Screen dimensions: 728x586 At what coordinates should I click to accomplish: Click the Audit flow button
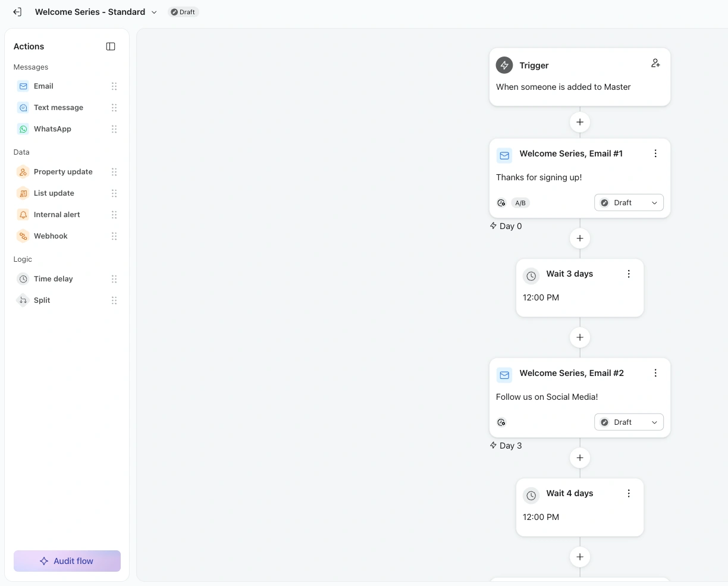pos(67,561)
